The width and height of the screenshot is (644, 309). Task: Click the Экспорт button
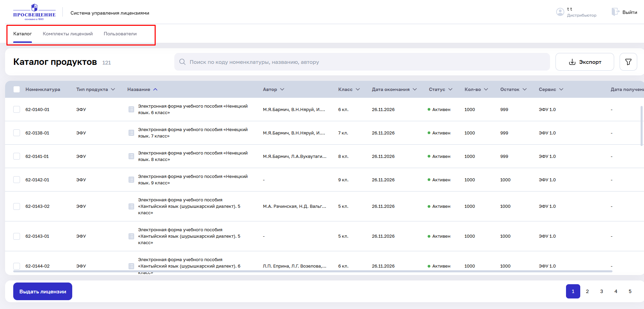pyautogui.click(x=584, y=62)
